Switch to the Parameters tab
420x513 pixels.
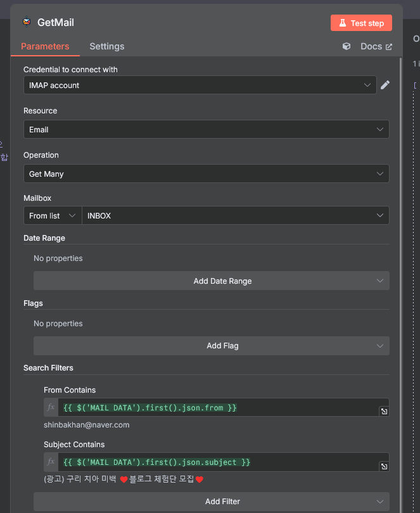(45, 46)
